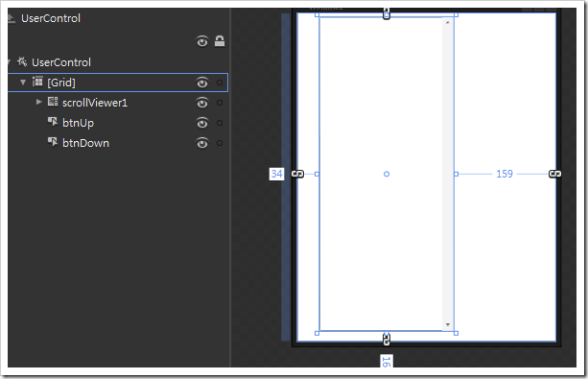Expand the scrollViewer1 tree node
Viewport: 588px width, 379px height.
click(38, 102)
